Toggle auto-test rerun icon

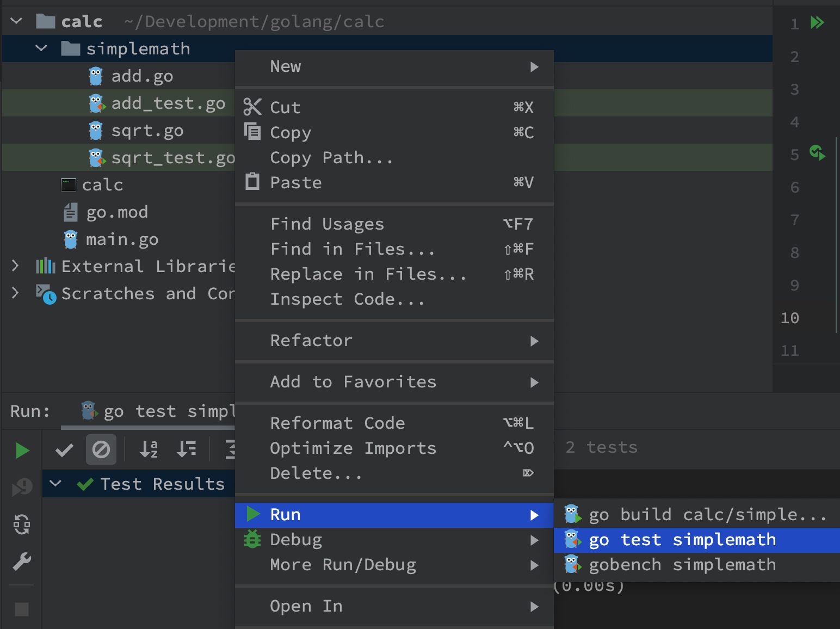pyautogui.click(x=22, y=525)
